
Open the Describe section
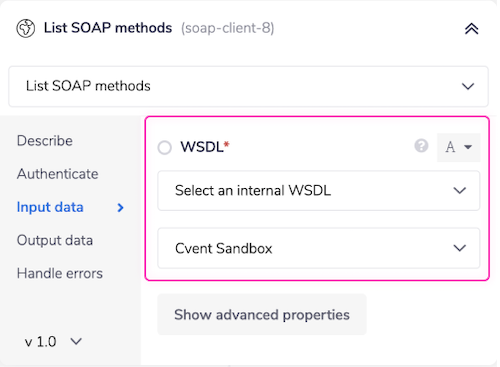click(x=45, y=141)
